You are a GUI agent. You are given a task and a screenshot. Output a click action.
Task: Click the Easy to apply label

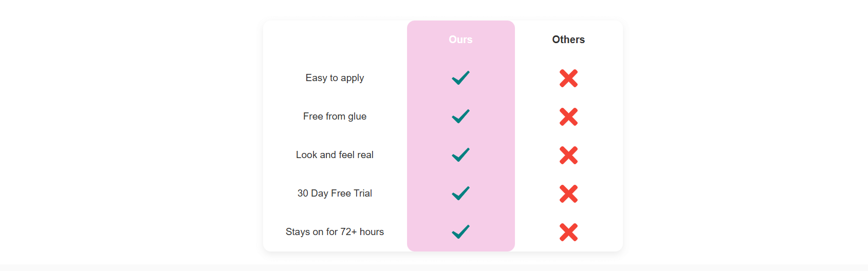pyautogui.click(x=335, y=78)
